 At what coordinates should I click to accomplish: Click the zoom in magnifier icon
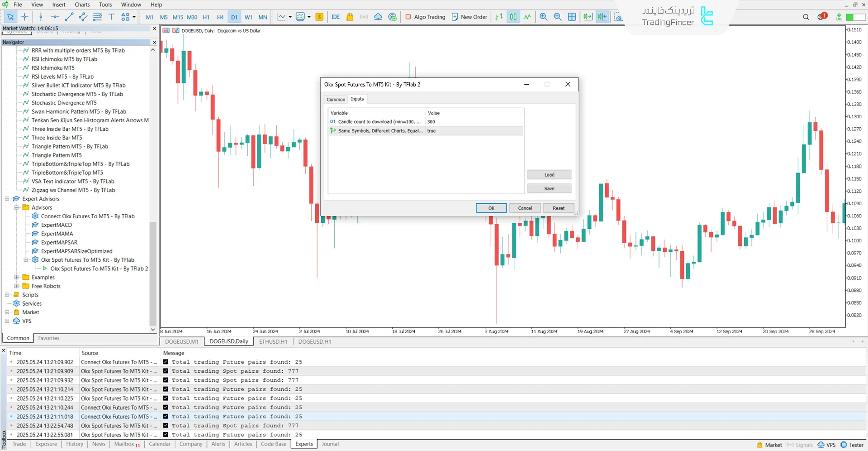(543, 17)
